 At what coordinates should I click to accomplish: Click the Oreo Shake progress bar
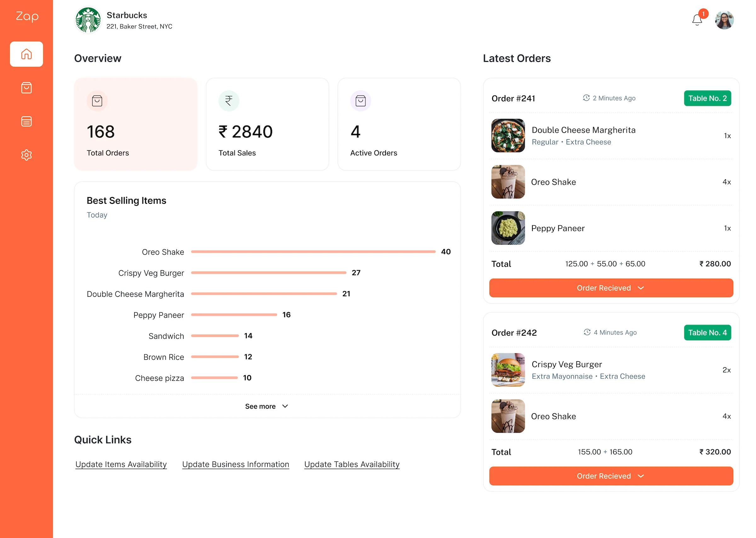click(313, 252)
